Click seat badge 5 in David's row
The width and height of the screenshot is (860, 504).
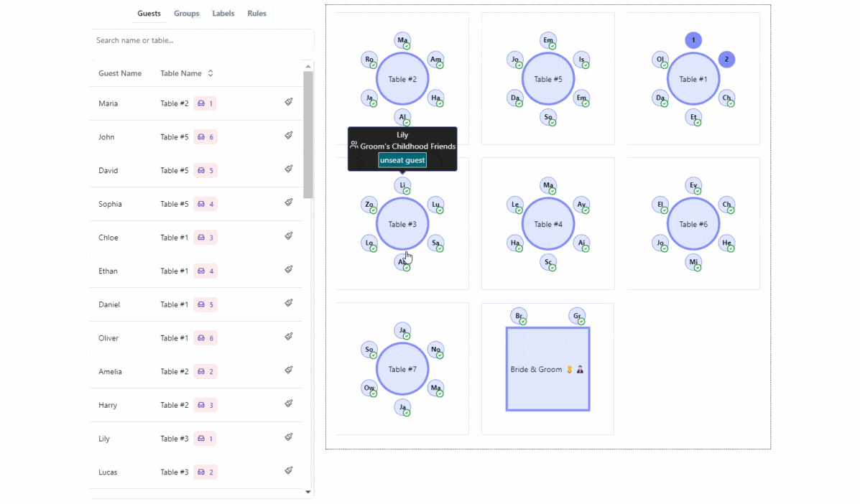tap(205, 170)
